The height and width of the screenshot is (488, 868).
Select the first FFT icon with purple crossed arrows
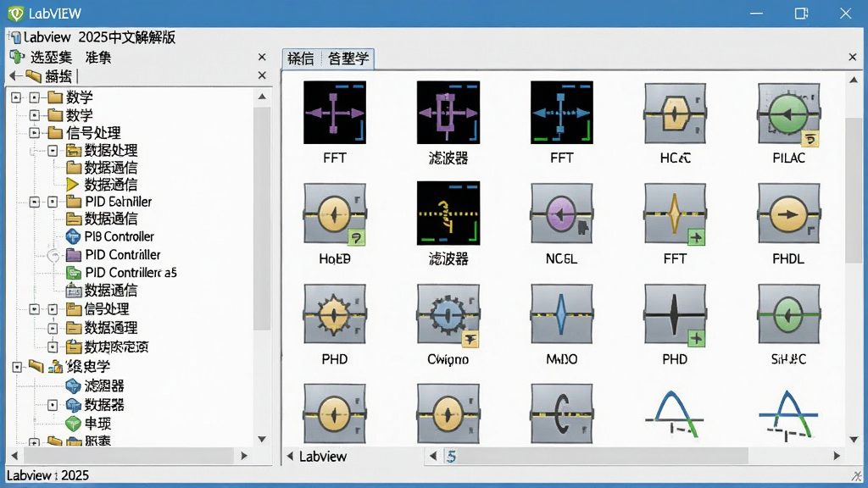click(x=334, y=113)
